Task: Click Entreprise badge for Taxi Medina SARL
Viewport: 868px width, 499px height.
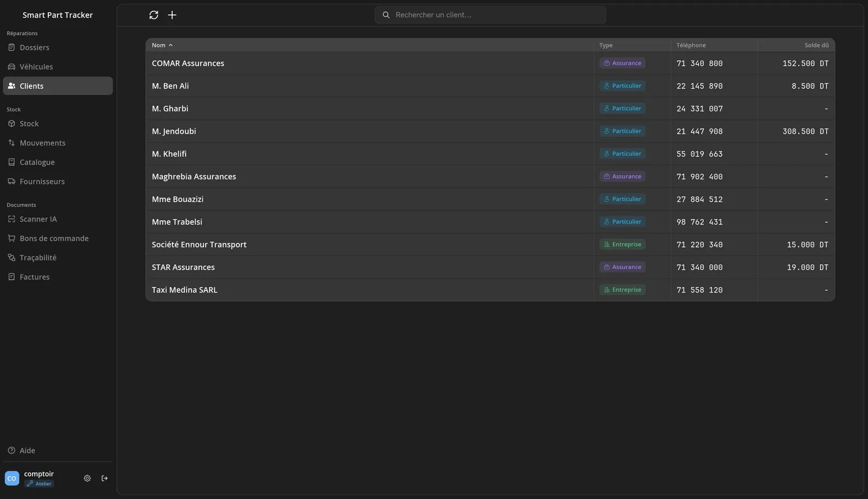Action: point(622,290)
